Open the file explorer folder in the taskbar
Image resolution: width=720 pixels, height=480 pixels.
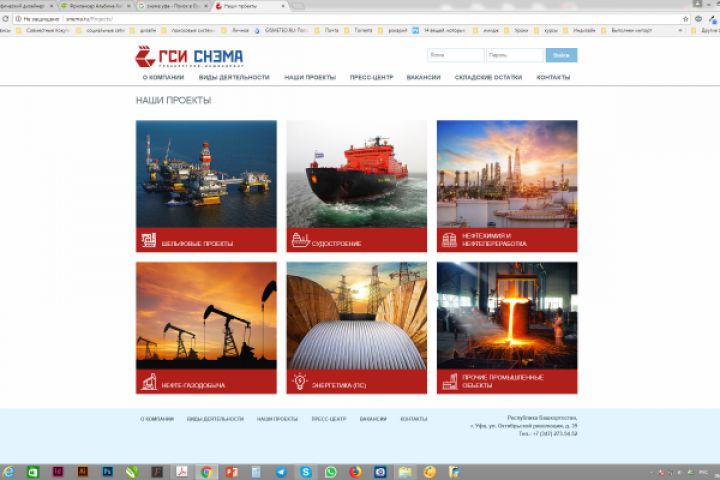click(405, 472)
